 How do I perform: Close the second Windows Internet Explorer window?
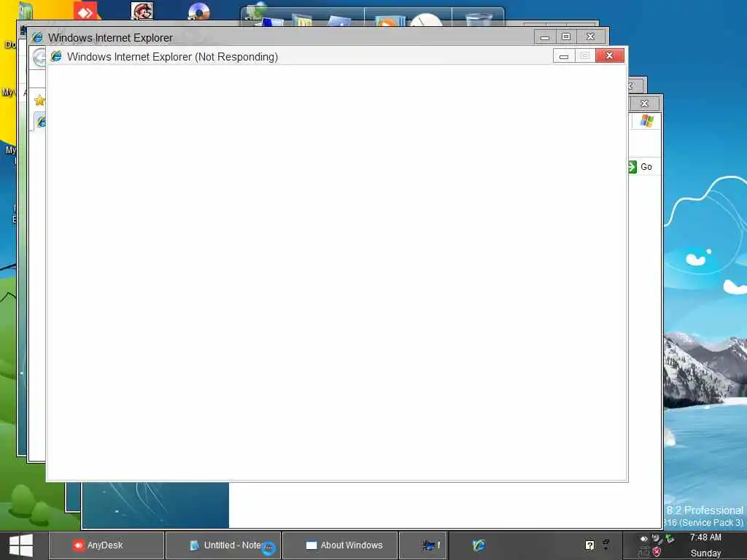point(590,36)
